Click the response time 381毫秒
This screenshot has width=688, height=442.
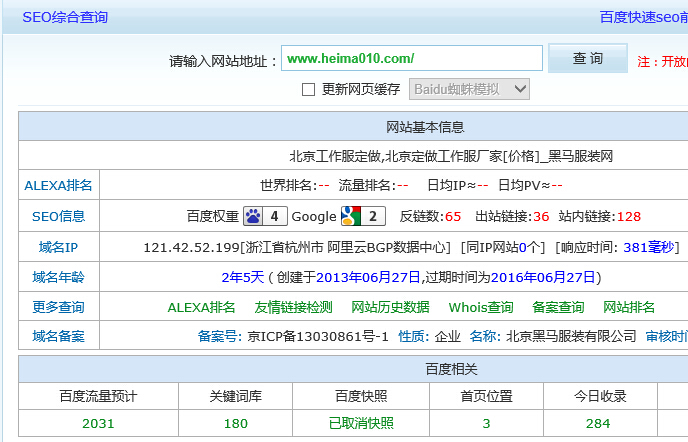(649, 248)
